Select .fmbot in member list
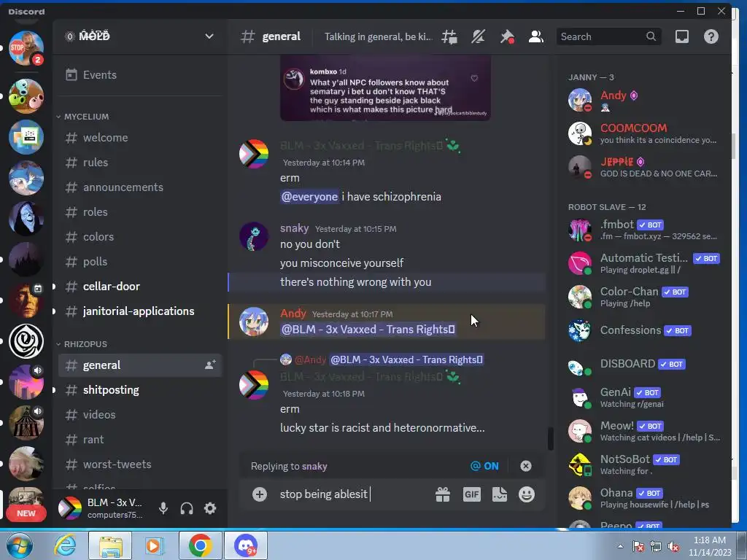The height and width of the screenshot is (560, 747). click(x=643, y=230)
